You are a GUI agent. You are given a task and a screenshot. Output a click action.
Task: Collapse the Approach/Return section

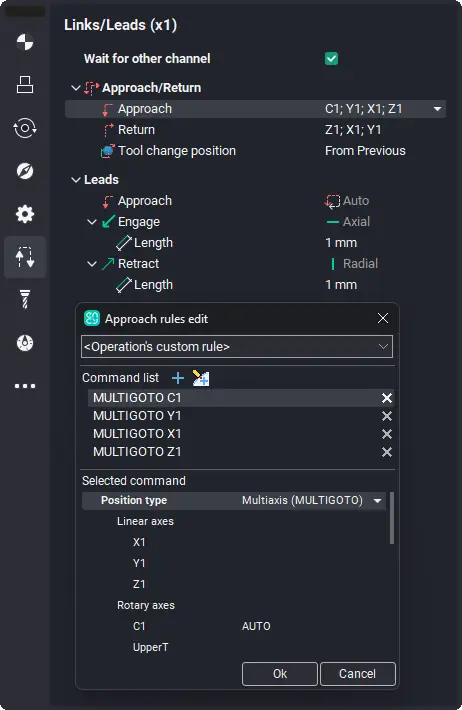(x=76, y=88)
